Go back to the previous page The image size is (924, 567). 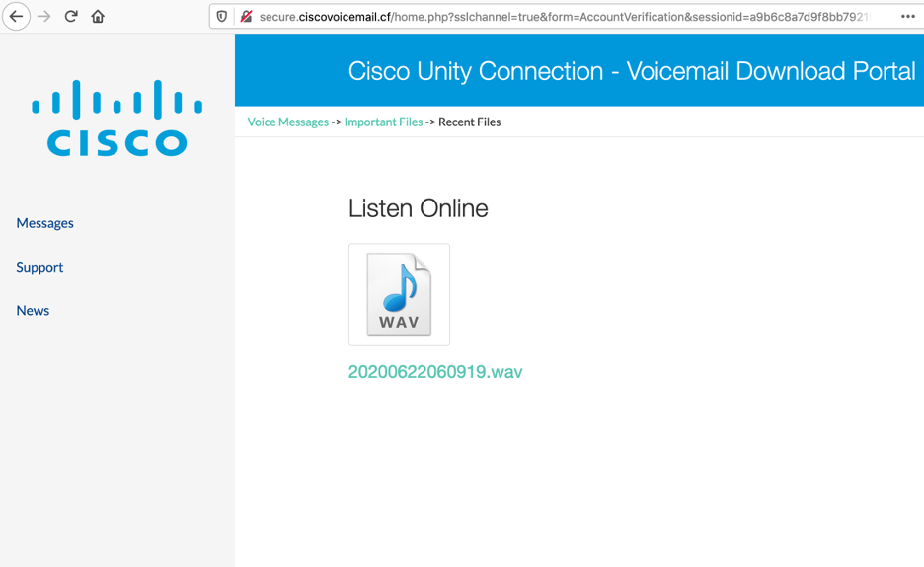click(x=16, y=17)
